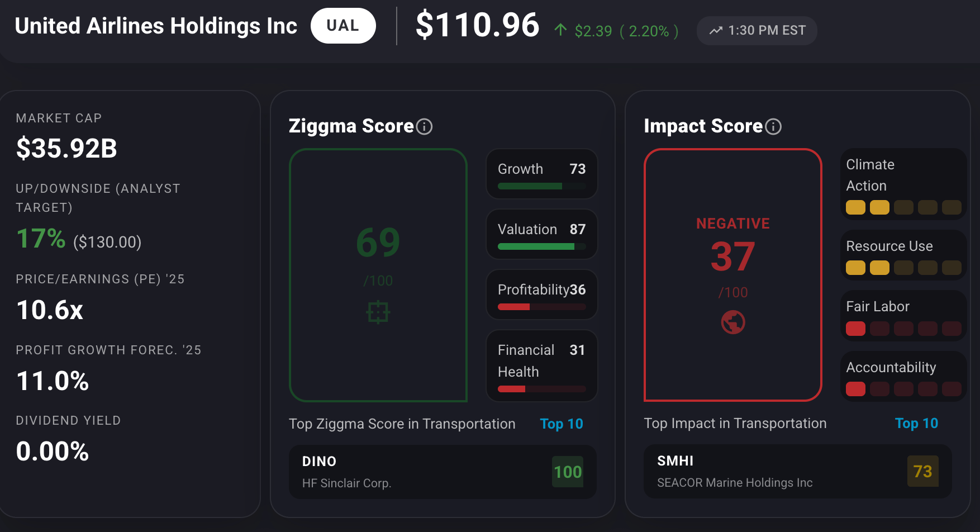
Task: Click the 1:30 PM EST time pill
Action: pos(757,31)
